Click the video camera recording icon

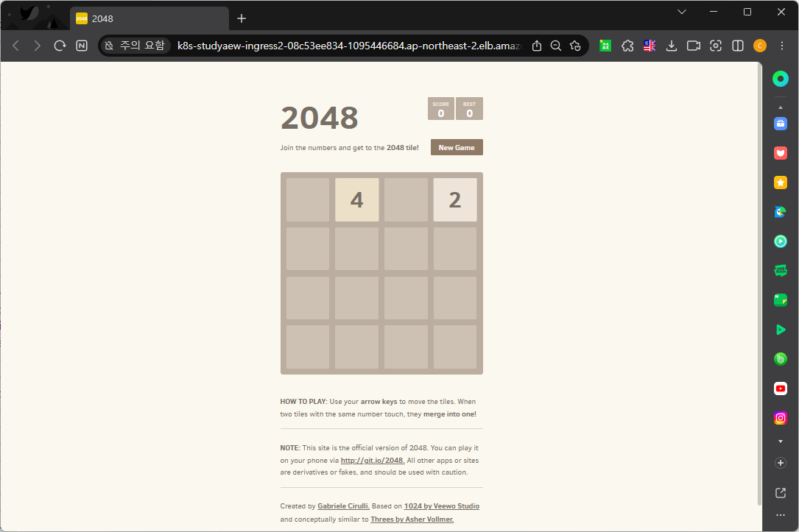click(x=694, y=46)
